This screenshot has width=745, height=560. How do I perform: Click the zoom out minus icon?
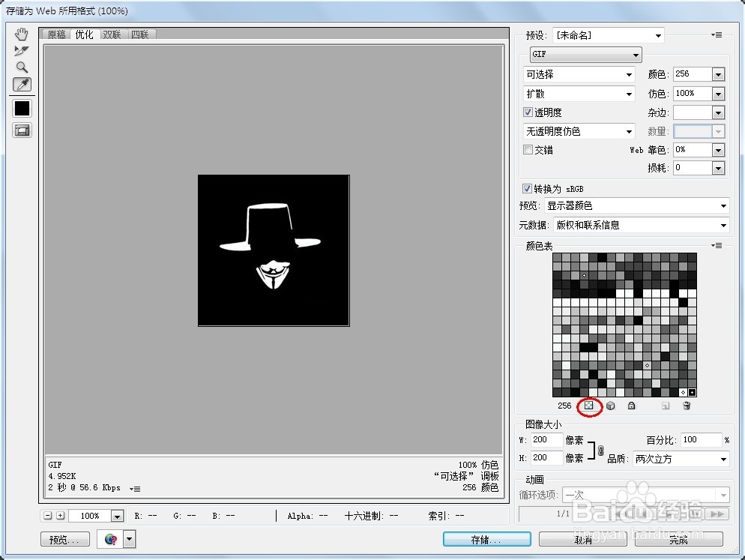coord(47,515)
